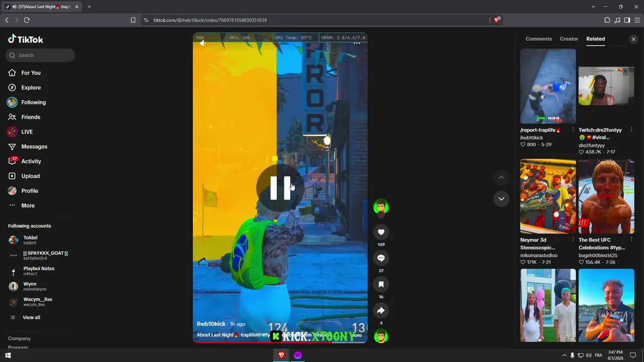
Task: Click the Company footer link
Action: [19, 338]
